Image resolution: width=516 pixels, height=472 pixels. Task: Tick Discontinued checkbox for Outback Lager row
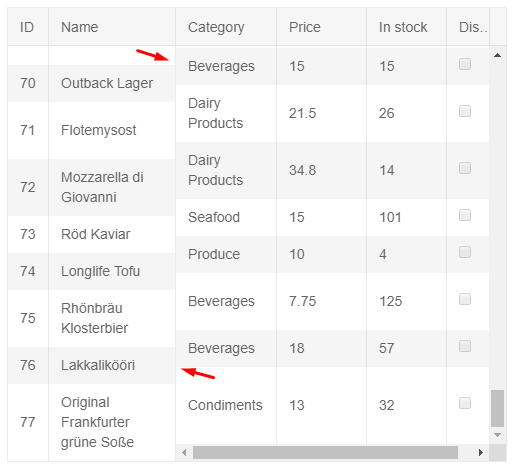(465, 64)
